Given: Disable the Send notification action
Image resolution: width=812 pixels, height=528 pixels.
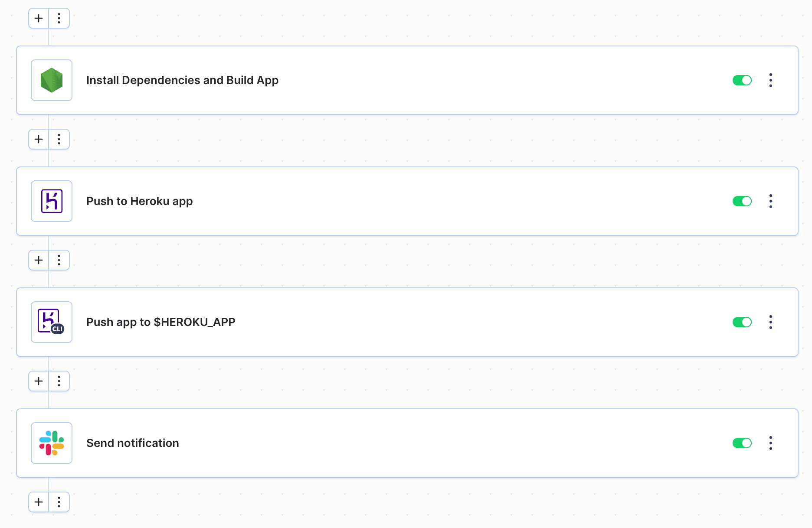Looking at the screenshot, I should [742, 443].
